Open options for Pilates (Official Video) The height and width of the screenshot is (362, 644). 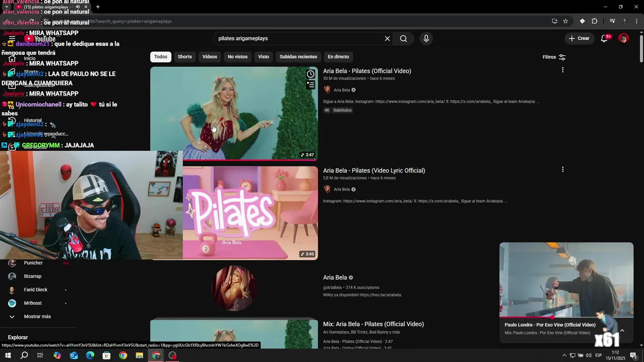[562, 70]
